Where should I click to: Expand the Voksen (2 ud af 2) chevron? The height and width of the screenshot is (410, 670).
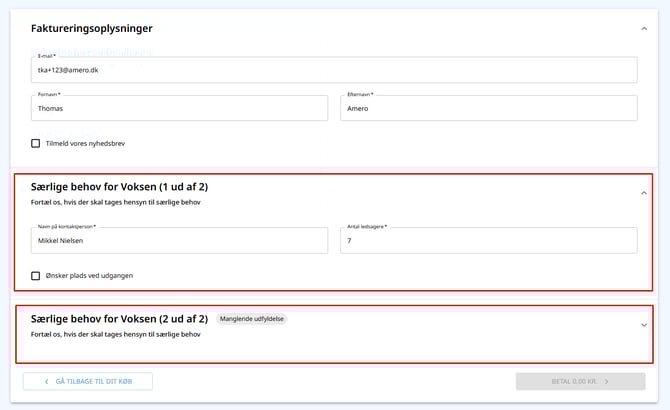pos(643,325)
